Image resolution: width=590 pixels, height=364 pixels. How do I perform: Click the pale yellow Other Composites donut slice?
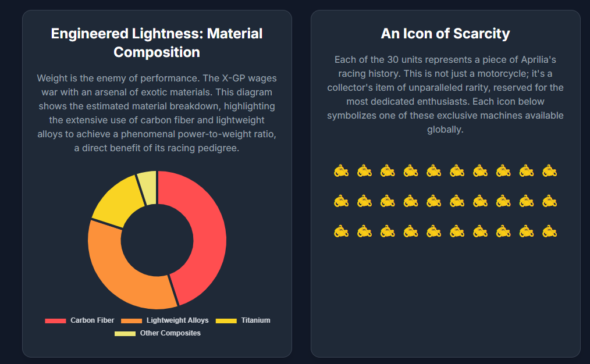coord(148,180)
